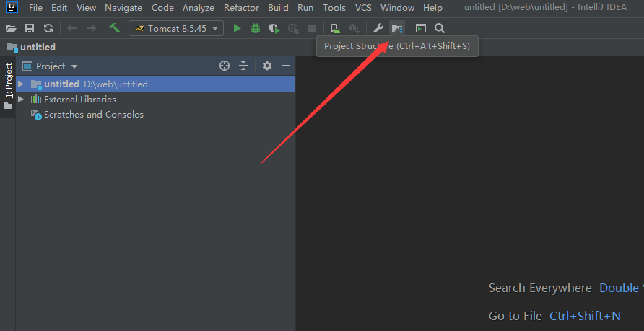Open Settings via the wrench icon
This screenshot has width=644, height=331.
(378, 28)
